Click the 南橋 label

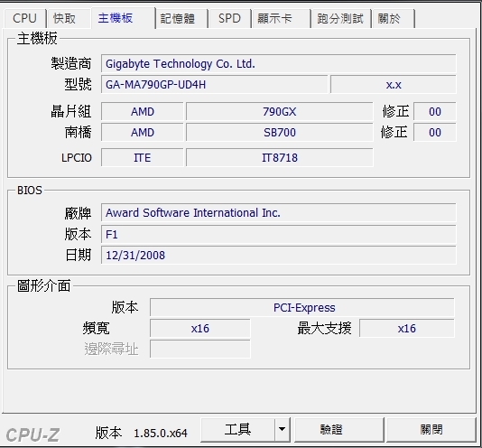pyautogui.click(x=78, y=132)
